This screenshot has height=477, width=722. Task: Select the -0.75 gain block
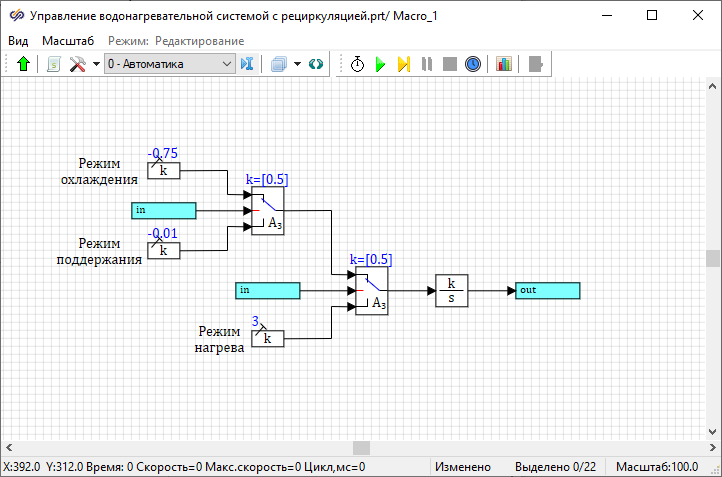(x=164, y=171)
